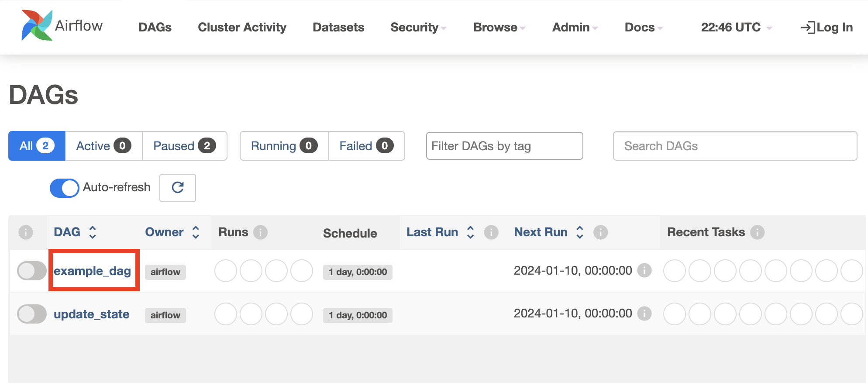Screen dimensions: 868x386
Task: Click first recent task circle for update_state
Action: click(x=675, y=314)
